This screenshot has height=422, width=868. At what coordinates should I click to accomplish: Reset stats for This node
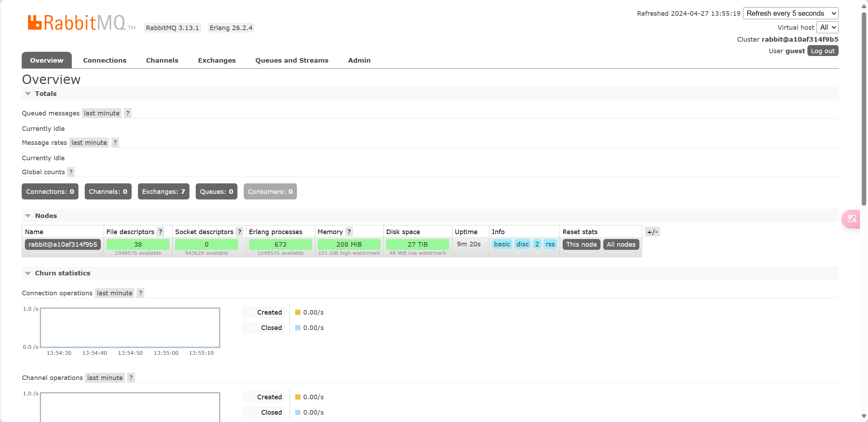[581, 244]
